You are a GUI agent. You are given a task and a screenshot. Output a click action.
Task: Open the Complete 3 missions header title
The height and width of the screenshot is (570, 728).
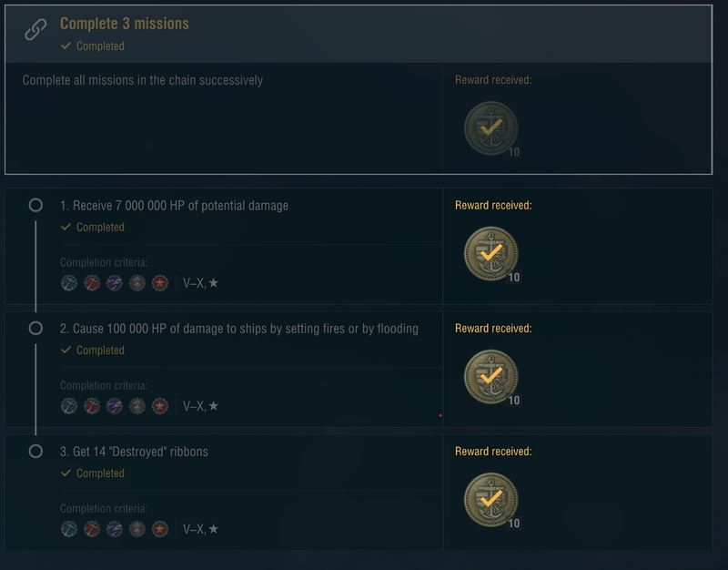(125, 24)
